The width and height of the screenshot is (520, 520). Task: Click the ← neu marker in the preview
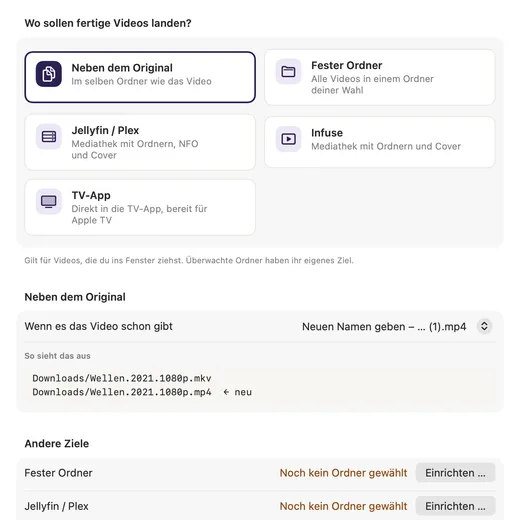tap(237, 392)
